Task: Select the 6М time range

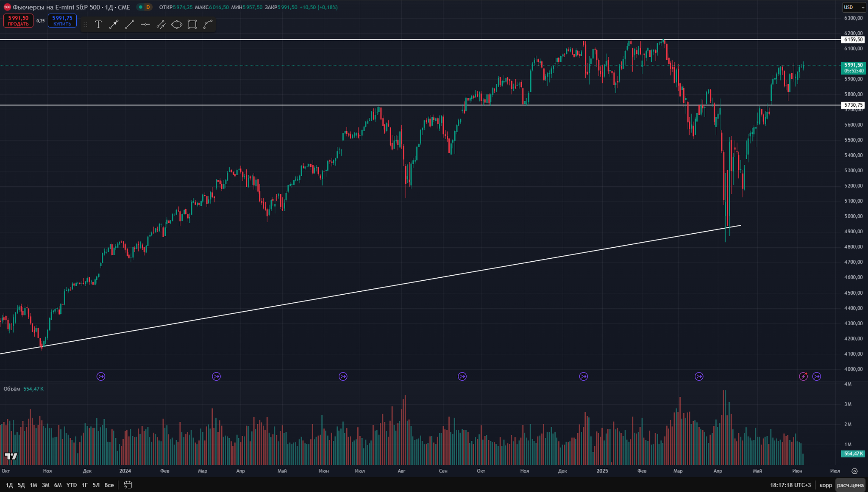Action: (x=58, y=485)
